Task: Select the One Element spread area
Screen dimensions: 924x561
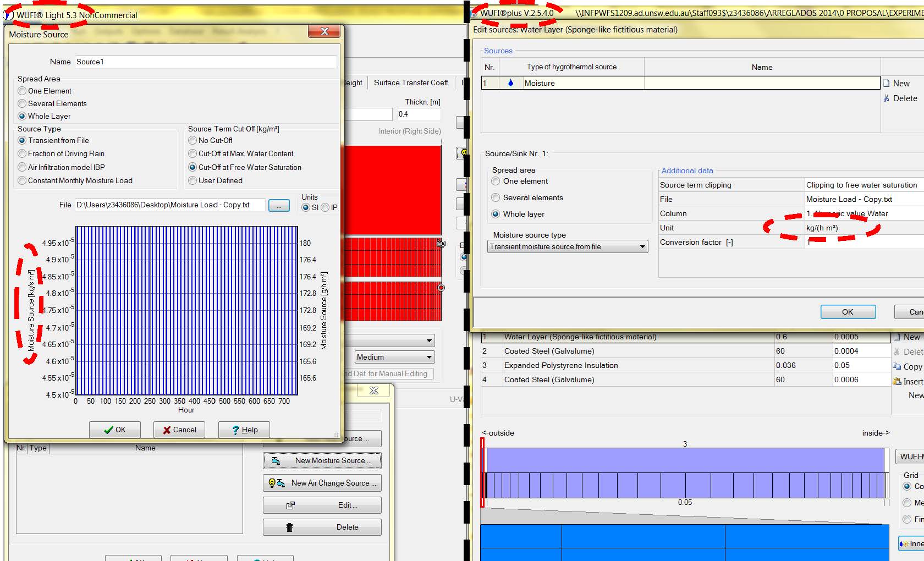Action: [23, 91]
